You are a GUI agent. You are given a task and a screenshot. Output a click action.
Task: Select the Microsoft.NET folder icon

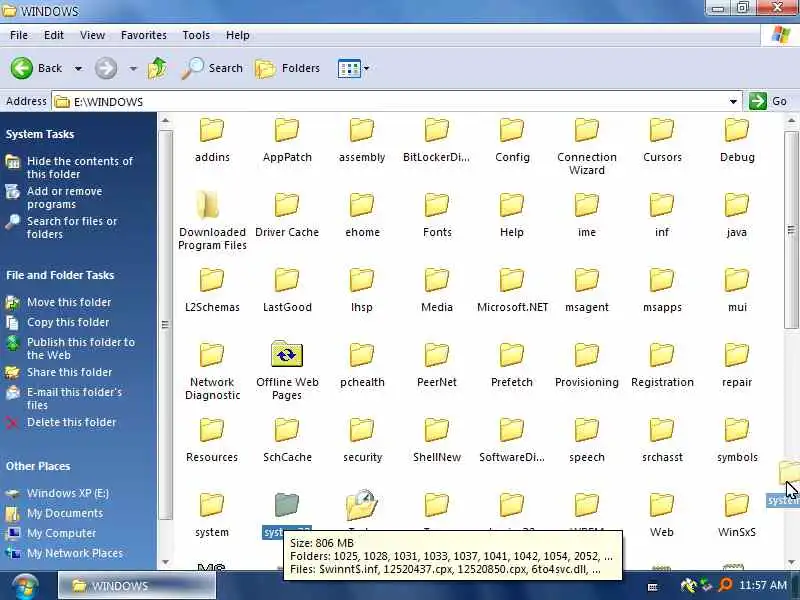tap(512, 280)
